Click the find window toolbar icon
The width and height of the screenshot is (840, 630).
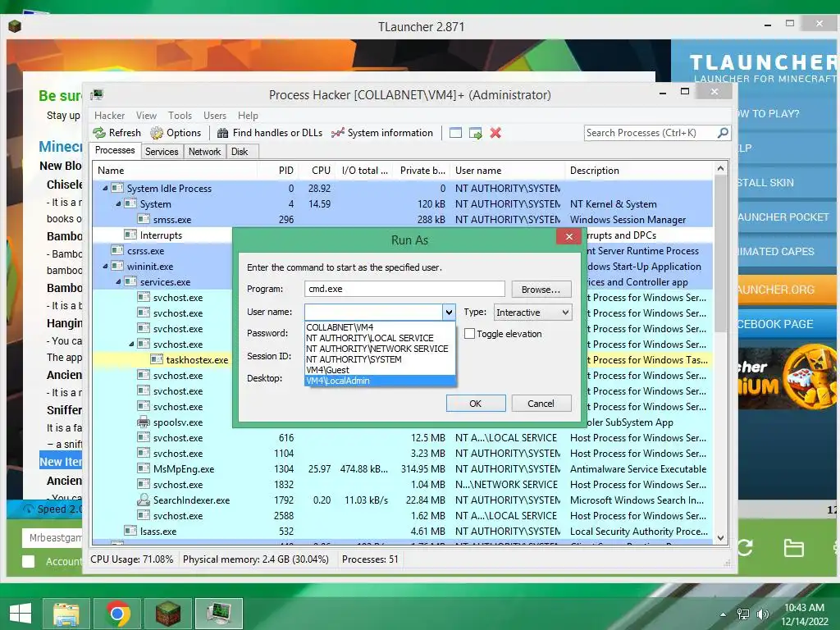coord(455,133)
